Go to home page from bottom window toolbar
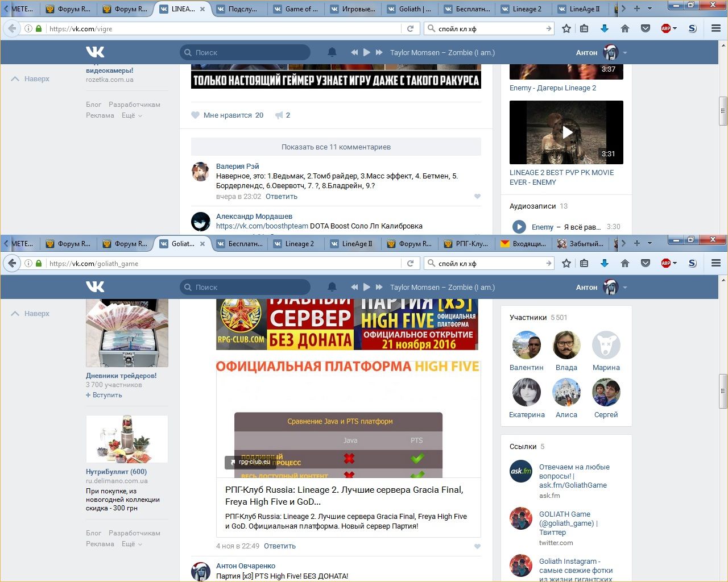The image size is (728, 582). [625, 263]
